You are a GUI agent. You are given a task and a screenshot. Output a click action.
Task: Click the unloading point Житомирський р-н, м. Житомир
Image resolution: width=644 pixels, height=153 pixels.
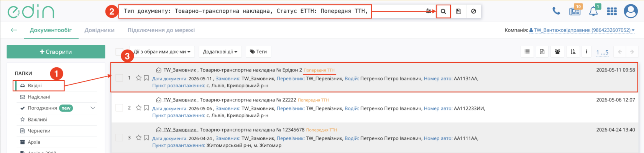244,145
